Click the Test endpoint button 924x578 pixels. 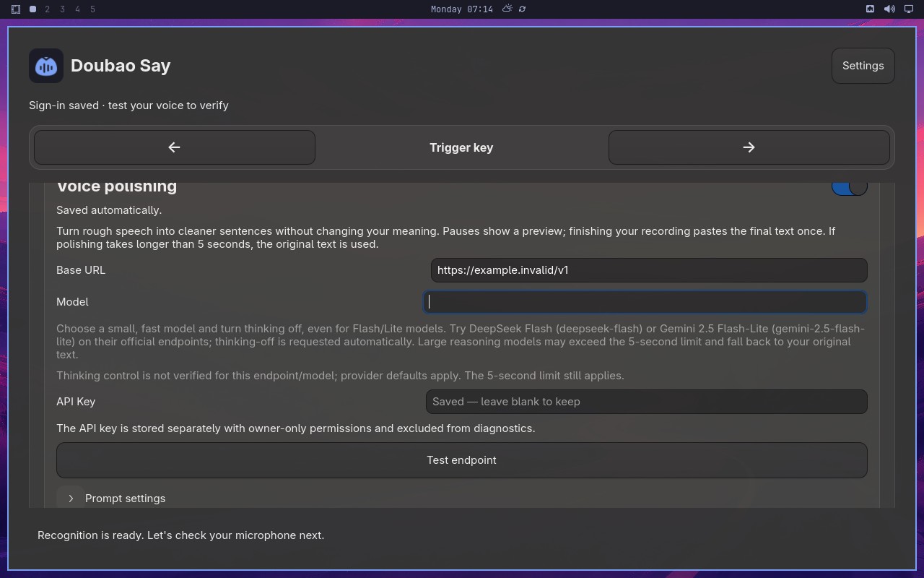[462, 460]
